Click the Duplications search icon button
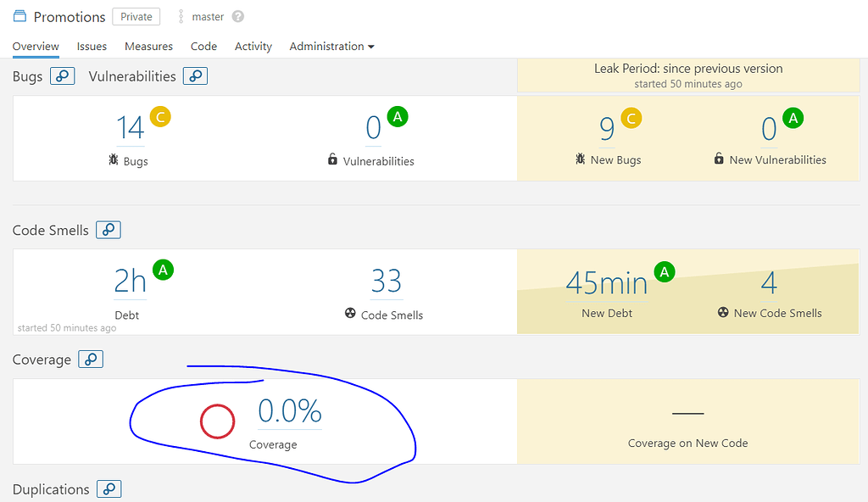 click(109, 489)
